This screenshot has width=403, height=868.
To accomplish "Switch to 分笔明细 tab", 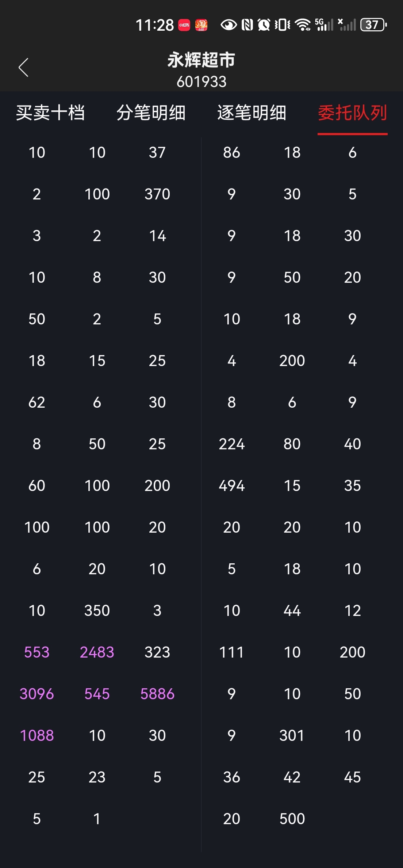I will coord(151,113).
